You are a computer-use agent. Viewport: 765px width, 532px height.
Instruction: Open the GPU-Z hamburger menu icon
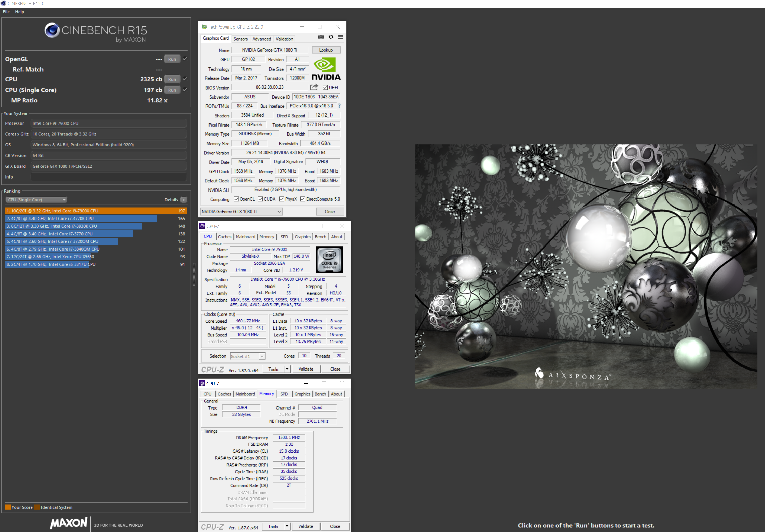tap(341, 37)
